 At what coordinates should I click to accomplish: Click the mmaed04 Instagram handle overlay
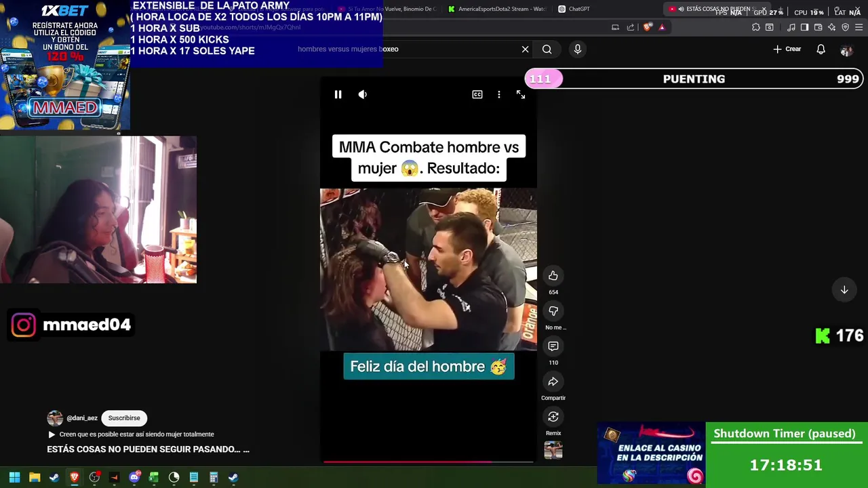pyautogui.click(x=87, y=325)
